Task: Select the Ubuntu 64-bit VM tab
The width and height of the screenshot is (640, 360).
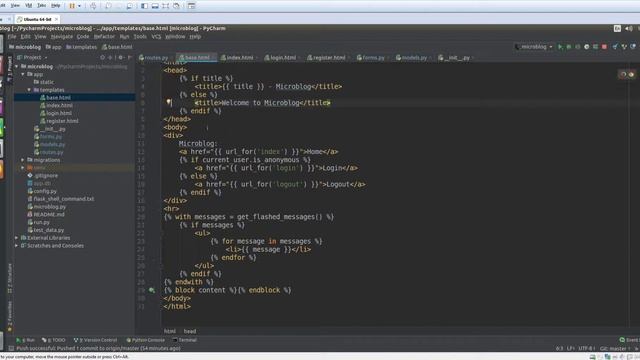Action: click(37, 19)
